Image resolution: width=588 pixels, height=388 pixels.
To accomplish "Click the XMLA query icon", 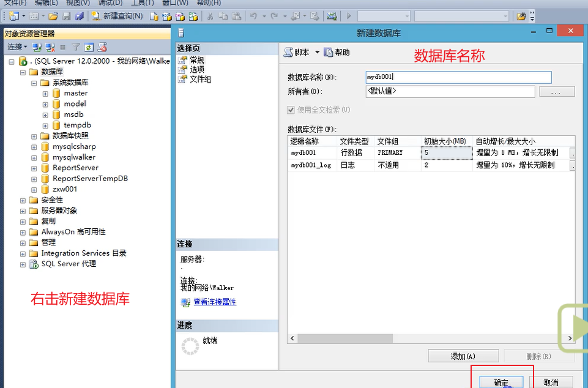I will coord(193,16).
